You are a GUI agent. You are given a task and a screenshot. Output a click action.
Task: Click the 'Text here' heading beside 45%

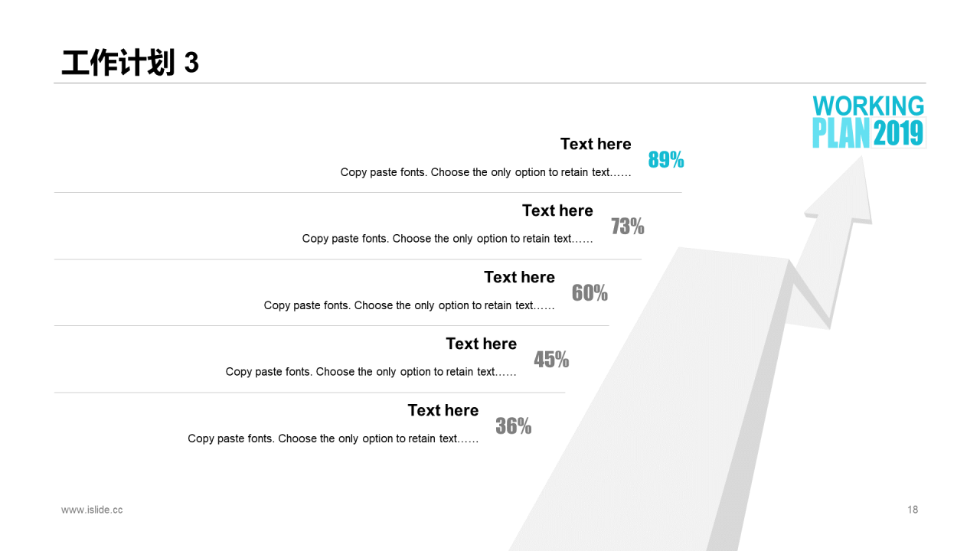coord(481,344)
